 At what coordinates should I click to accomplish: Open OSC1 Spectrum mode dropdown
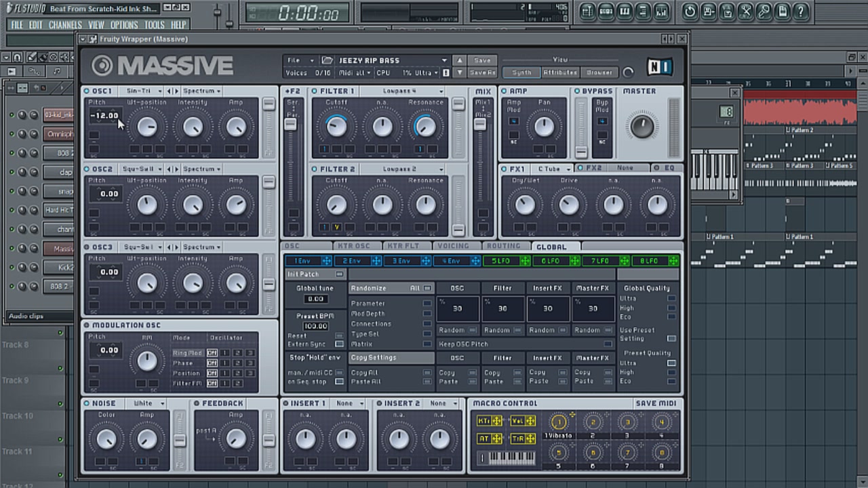click(x=202, y=91)
